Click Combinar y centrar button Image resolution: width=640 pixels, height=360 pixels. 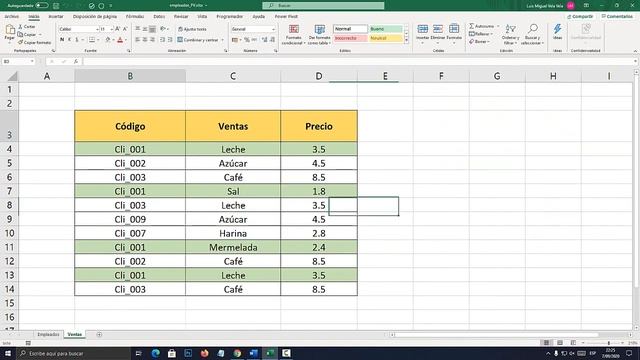(198, 40)
